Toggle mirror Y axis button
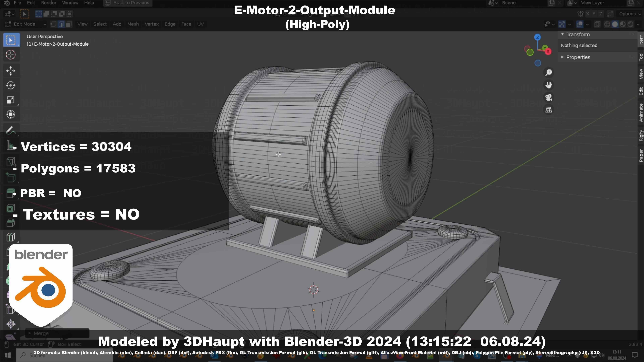The width and height of the screenshot is (644, 362). click(x=594, y=14)
